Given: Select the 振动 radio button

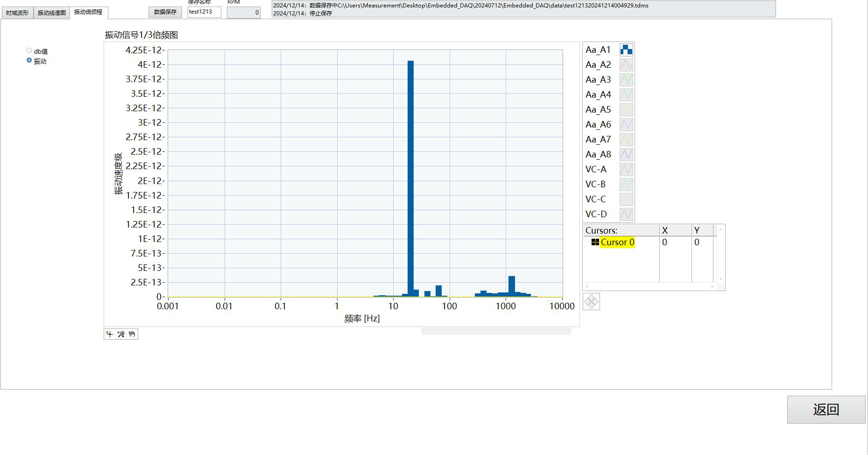Looking at the screenshot, I should pyautogui.click(x=29, y=60).
